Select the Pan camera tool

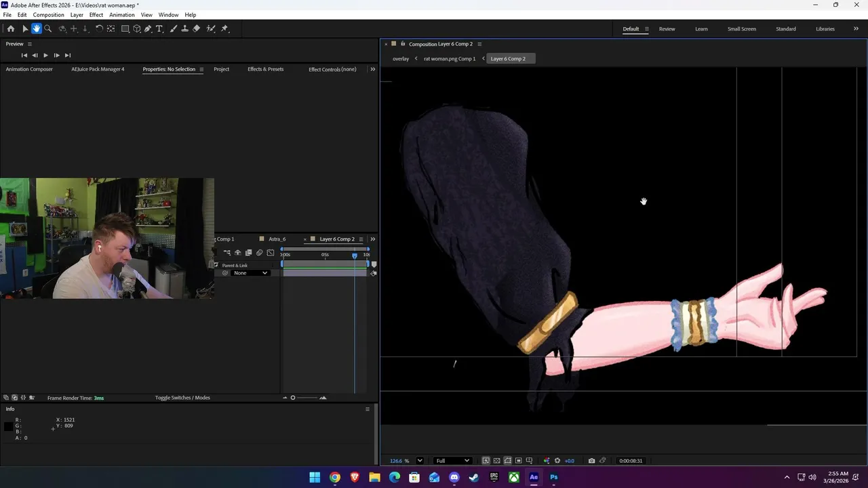[74, 28]
